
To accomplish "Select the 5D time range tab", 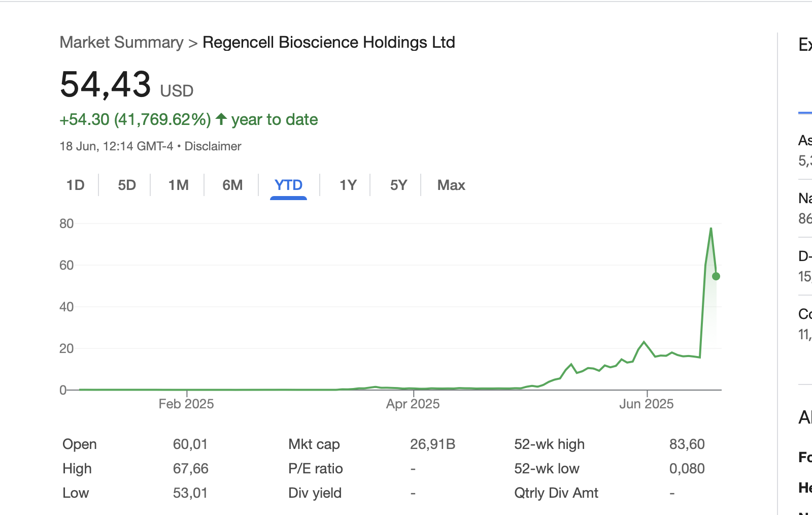I will click(x=127, y=185).
